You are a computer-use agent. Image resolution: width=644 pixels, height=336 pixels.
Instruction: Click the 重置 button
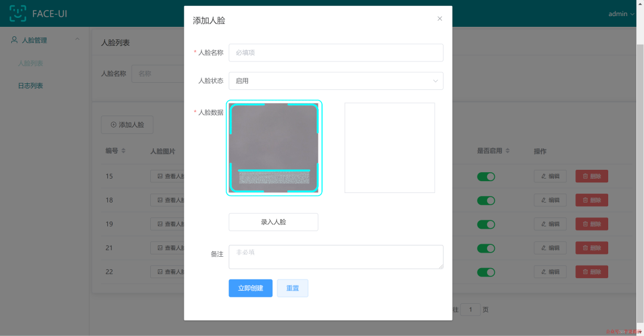coord(292,288)
